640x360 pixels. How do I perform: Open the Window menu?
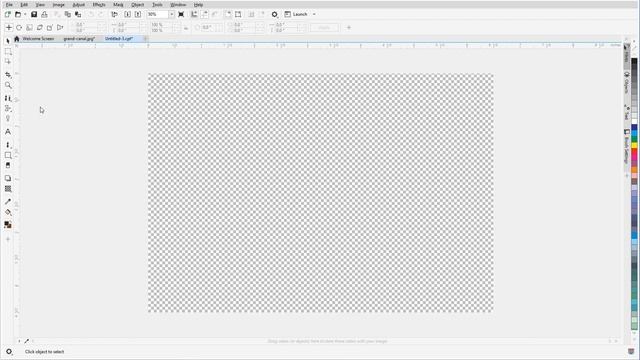point(178,4)
